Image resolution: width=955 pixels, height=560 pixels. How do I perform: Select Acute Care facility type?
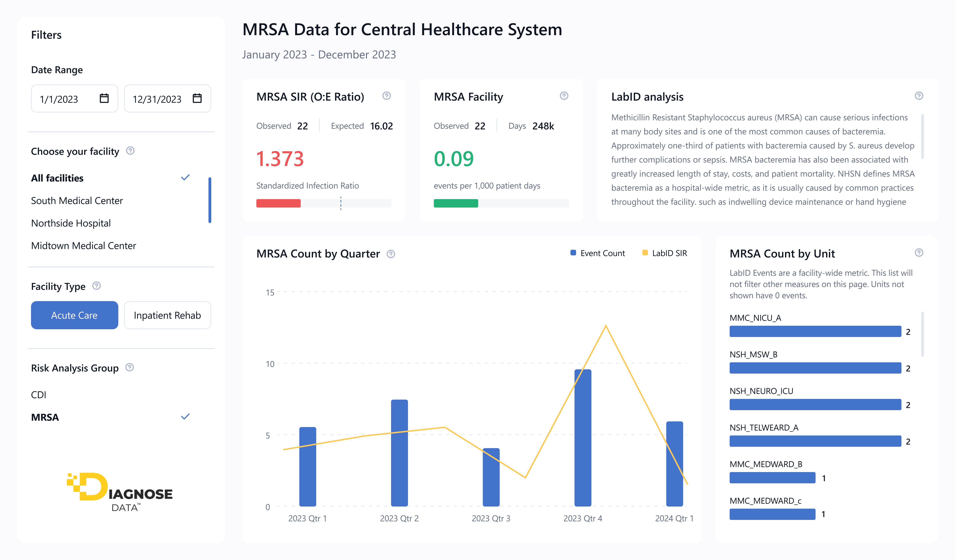click(74, 315)
